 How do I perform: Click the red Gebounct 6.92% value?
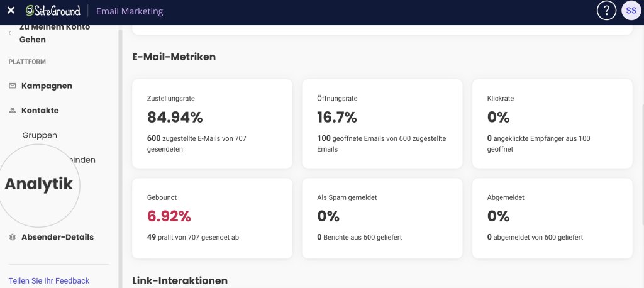click(169, 216)
